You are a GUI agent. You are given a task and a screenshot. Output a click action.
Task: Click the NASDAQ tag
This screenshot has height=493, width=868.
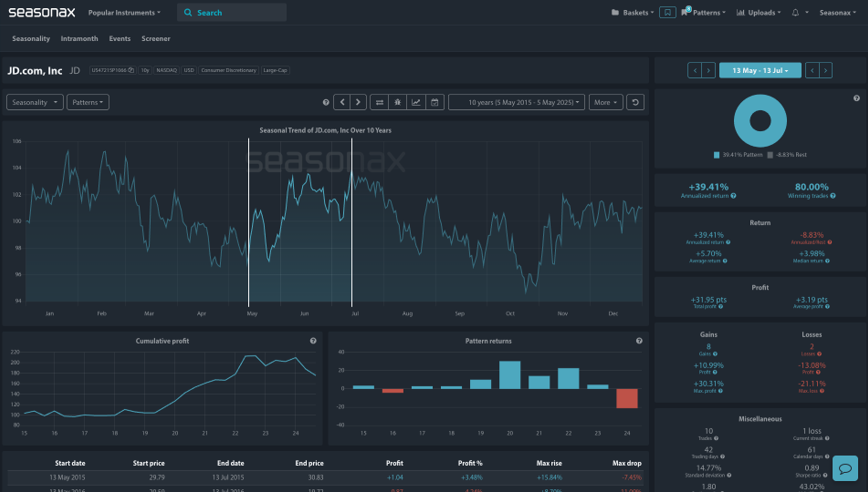[x=166, y=70]
